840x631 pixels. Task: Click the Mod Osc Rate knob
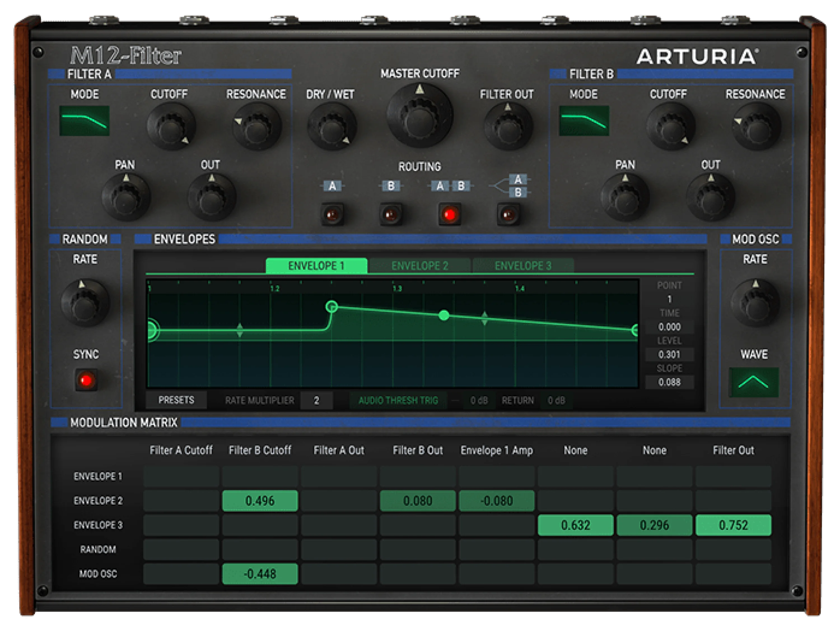(755, 303)
